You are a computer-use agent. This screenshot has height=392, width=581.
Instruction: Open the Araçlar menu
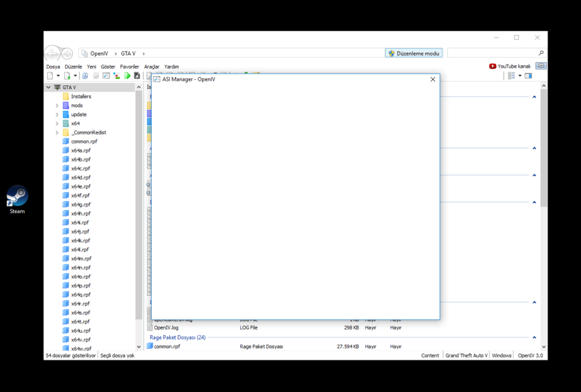[x=152, y=67]
